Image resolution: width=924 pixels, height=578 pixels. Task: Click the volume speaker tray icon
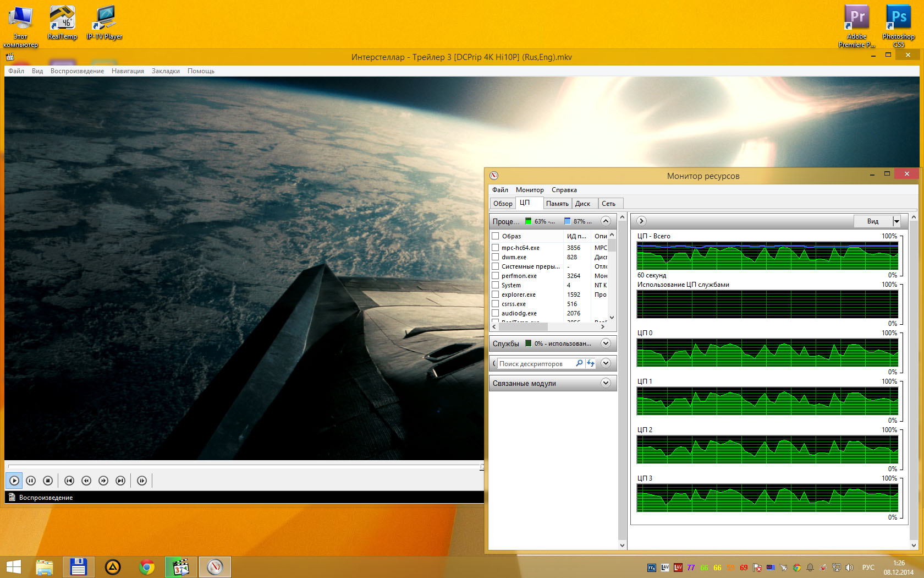pyautogui.click(x=849, y=568)
